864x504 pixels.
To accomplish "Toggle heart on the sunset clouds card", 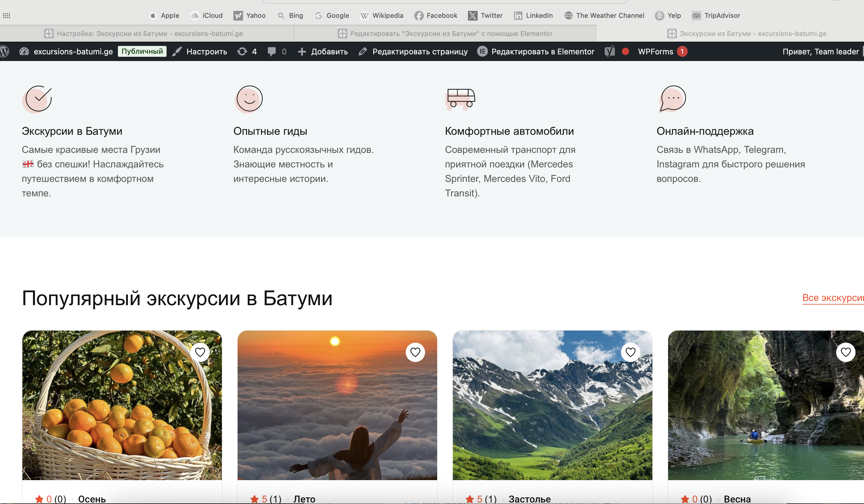I will point(415,352).
